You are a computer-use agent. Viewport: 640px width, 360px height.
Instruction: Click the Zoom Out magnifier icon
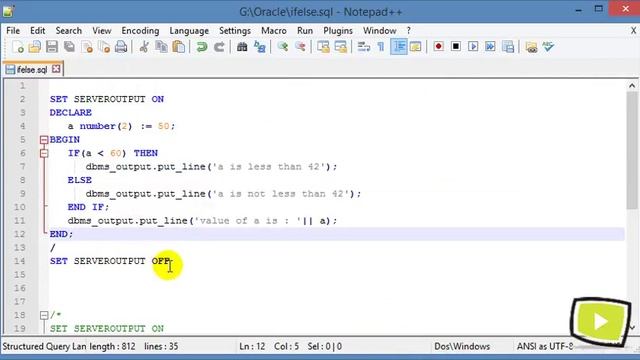click(300, 47)
